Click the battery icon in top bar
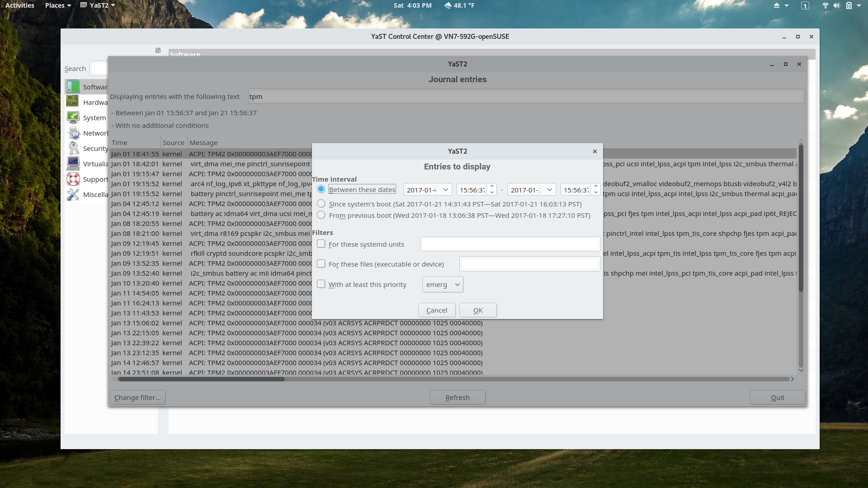868x488 pixels. [x=849, y=5]
